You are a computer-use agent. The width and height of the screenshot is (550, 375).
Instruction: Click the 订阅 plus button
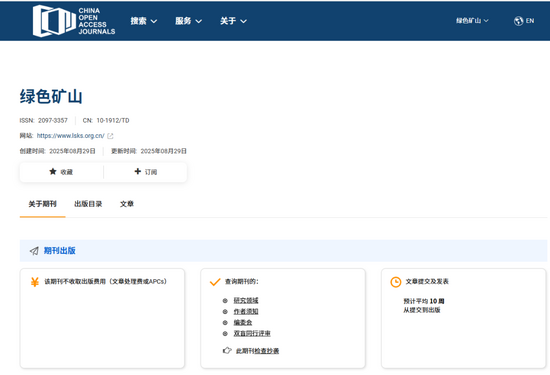[x=146, y=172]
